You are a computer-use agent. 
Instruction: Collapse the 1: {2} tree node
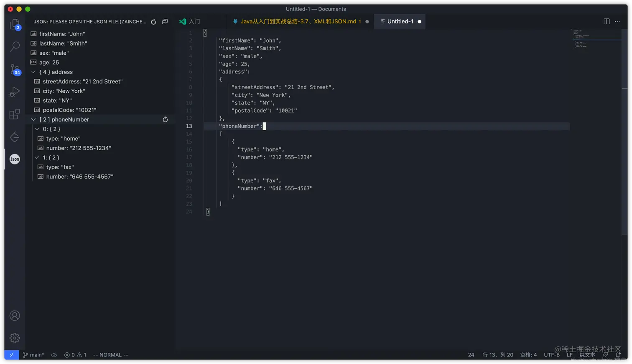(37, 157)
